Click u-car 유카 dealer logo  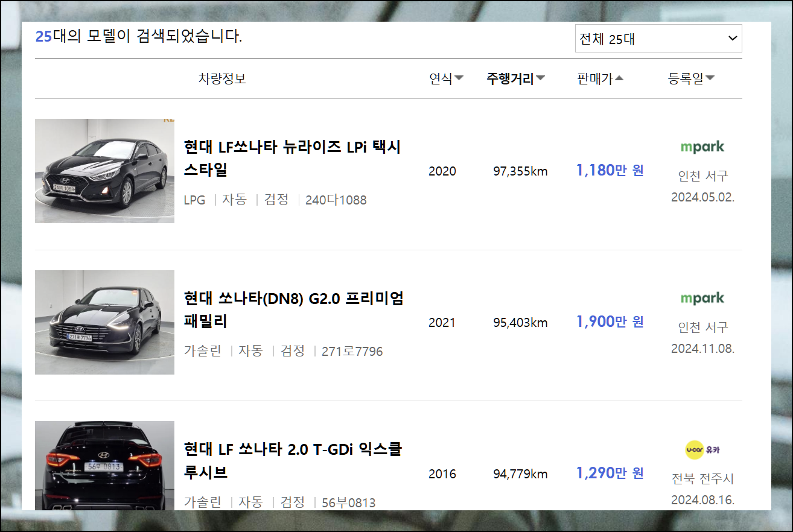[x=702, y=449]
